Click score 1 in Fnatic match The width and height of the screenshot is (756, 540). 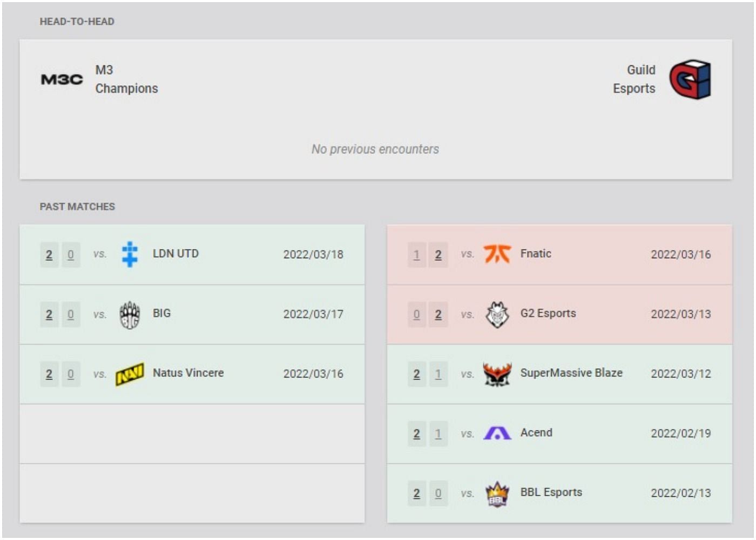pos(416,255)
